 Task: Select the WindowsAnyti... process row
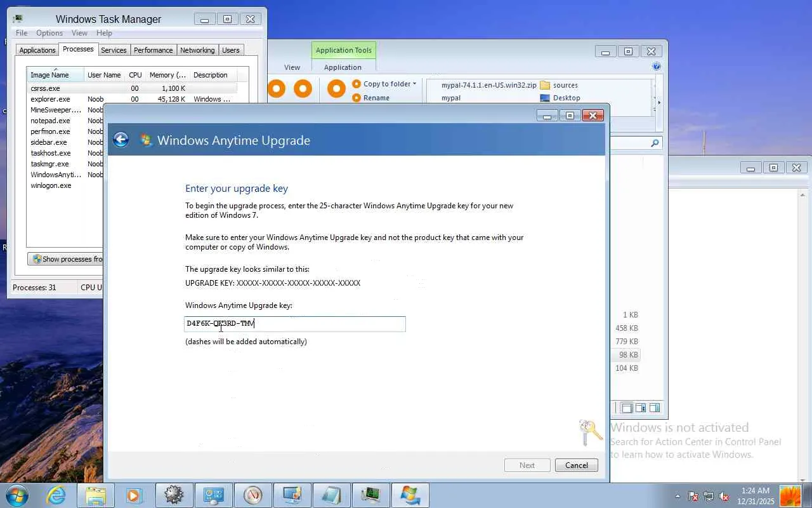point(65,175)
